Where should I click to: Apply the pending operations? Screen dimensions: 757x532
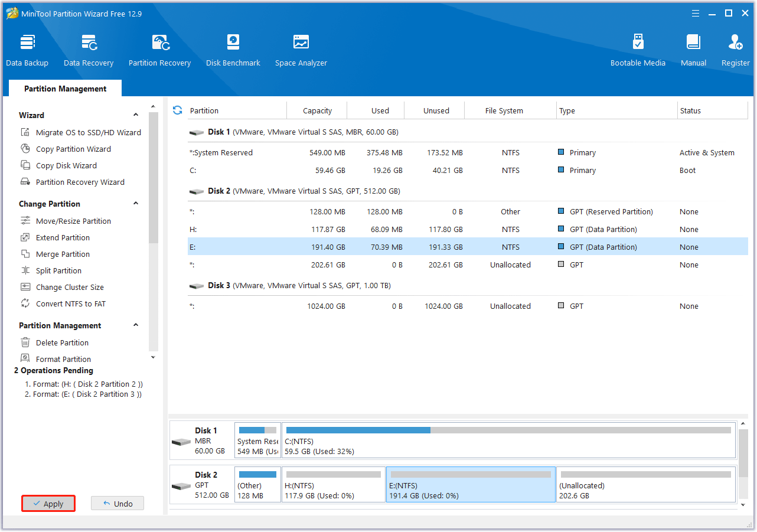[48, 504]
